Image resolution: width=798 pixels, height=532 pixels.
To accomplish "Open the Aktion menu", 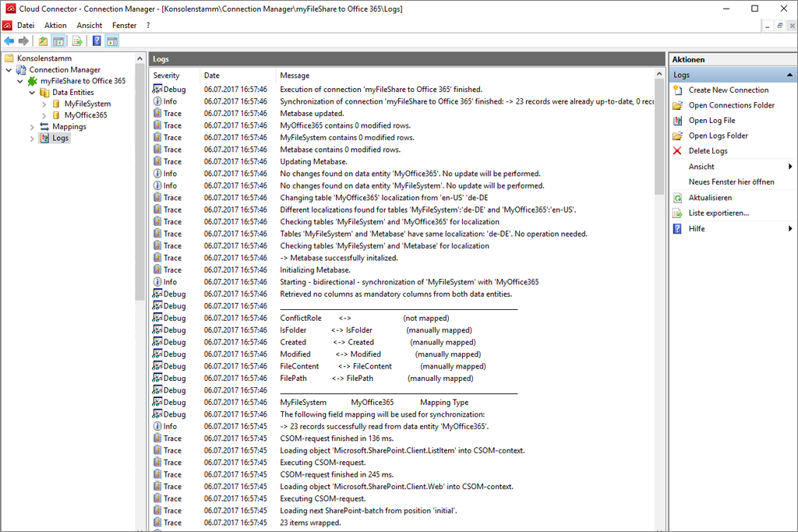I will coord(55,26).
